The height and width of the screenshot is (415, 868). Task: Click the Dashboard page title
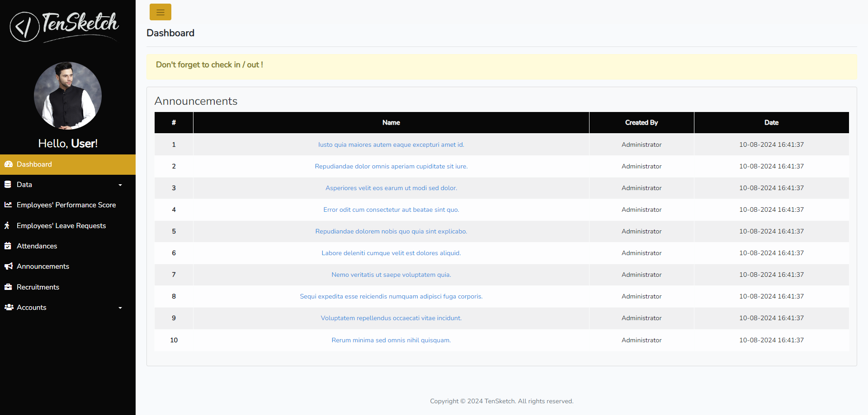(x=170, y=33)
